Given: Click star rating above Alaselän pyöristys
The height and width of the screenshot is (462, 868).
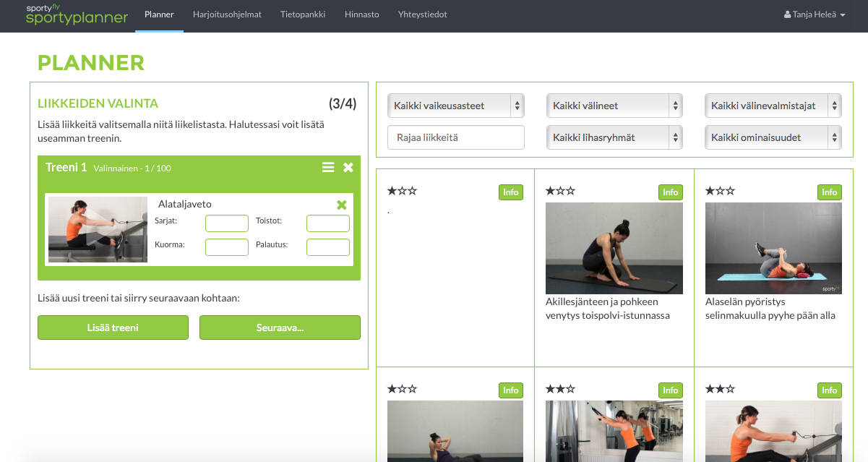Looking at the screenshot, I should click(720, 192).
